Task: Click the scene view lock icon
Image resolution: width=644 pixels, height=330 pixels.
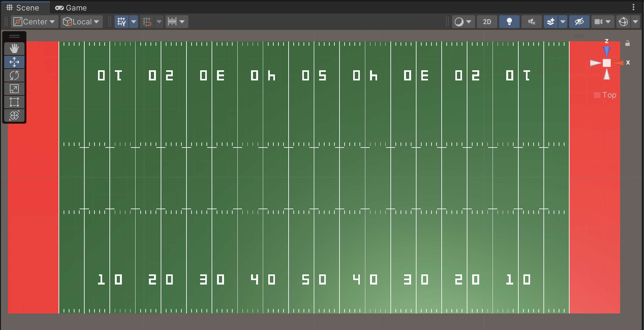Action: 627,43
